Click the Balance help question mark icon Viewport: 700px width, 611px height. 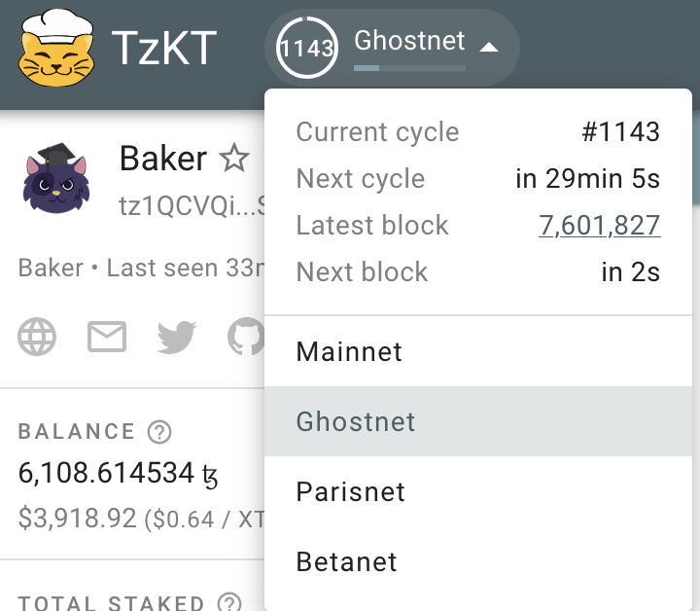pyautogui.click(x=157, y=431)
